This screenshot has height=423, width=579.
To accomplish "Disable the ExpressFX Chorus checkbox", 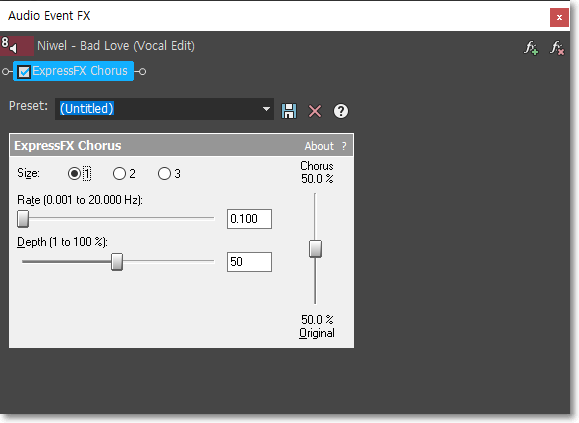I will [24, 72].
